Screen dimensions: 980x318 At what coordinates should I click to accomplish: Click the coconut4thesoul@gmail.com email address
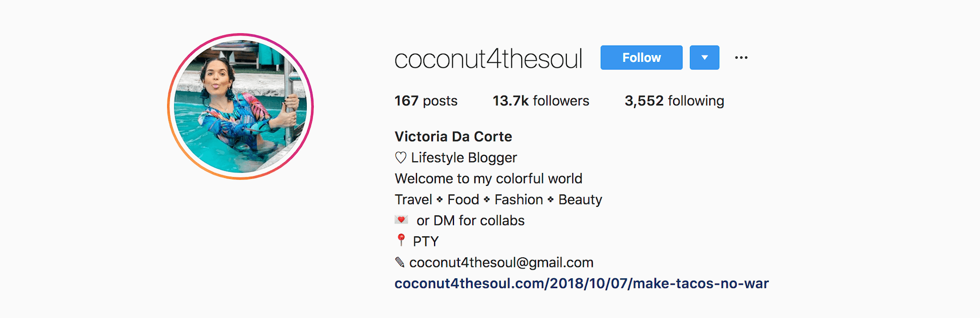(x=501, y=262)
